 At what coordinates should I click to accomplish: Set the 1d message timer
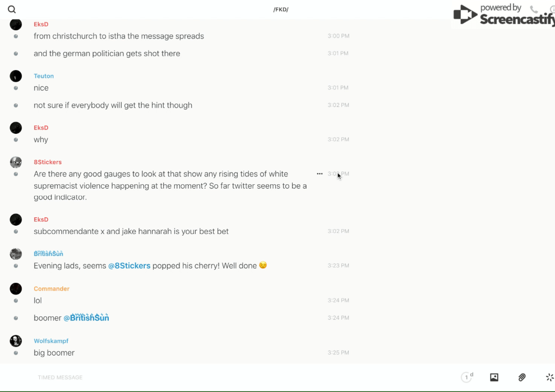[467, 377]
